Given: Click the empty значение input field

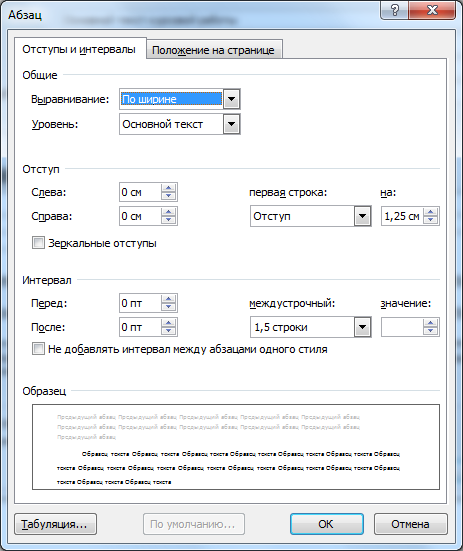Looking at the screenshot, I should coord(402,327).
